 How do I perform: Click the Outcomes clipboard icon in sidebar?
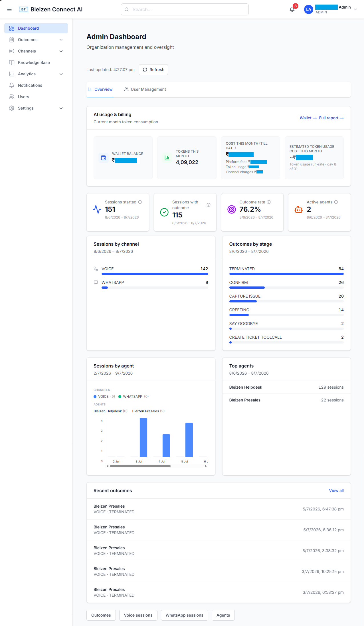click(12, 40)
